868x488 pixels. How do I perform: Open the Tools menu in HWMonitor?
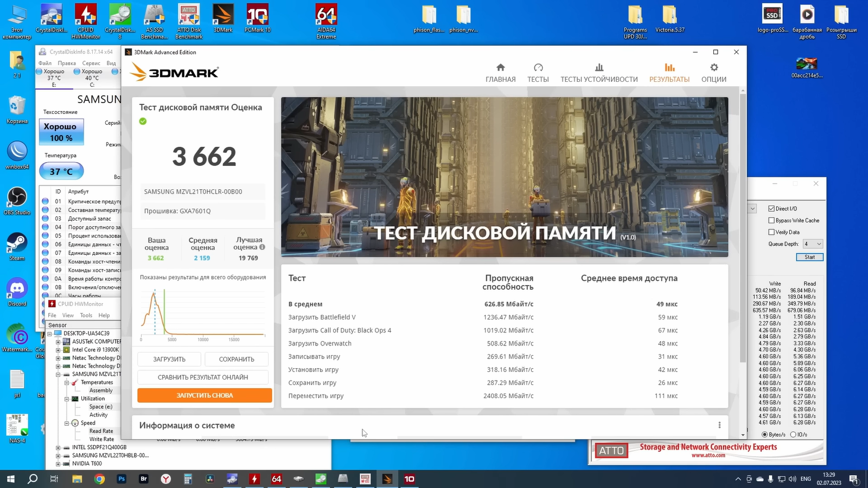(86, 316)
